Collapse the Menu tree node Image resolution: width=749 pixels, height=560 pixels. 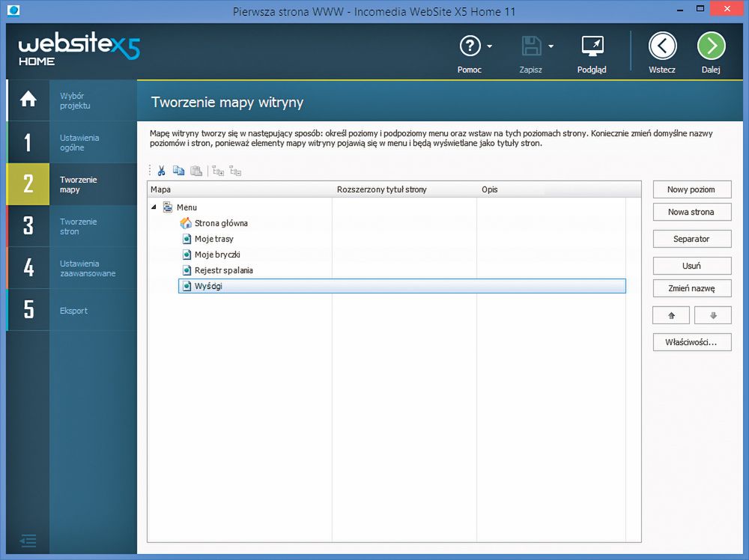154,207
